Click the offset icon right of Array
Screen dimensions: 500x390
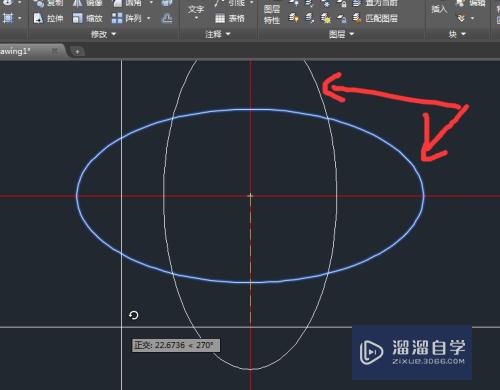166,18
